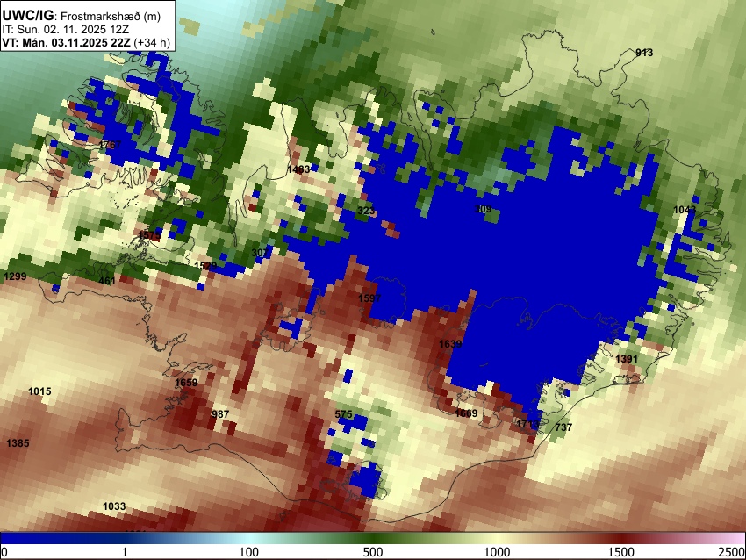The image size is (746, 560).
Task: Click the 500 tick label on the colorbar
Action: click(x=373, y=552)
